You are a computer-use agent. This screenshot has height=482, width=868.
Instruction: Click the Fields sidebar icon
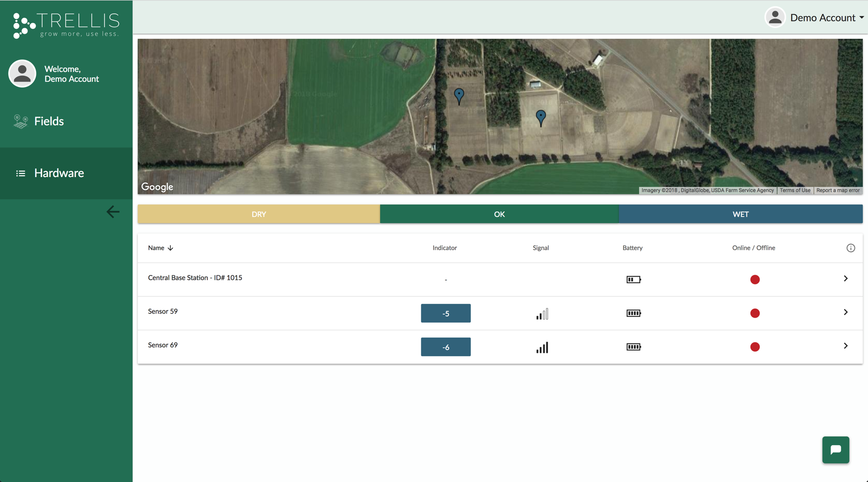(20, 121)
